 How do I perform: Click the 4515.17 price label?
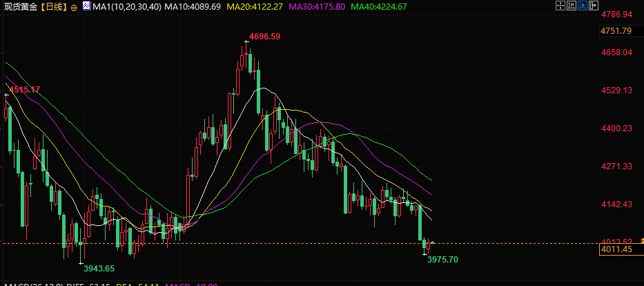[x=24, y=90]
